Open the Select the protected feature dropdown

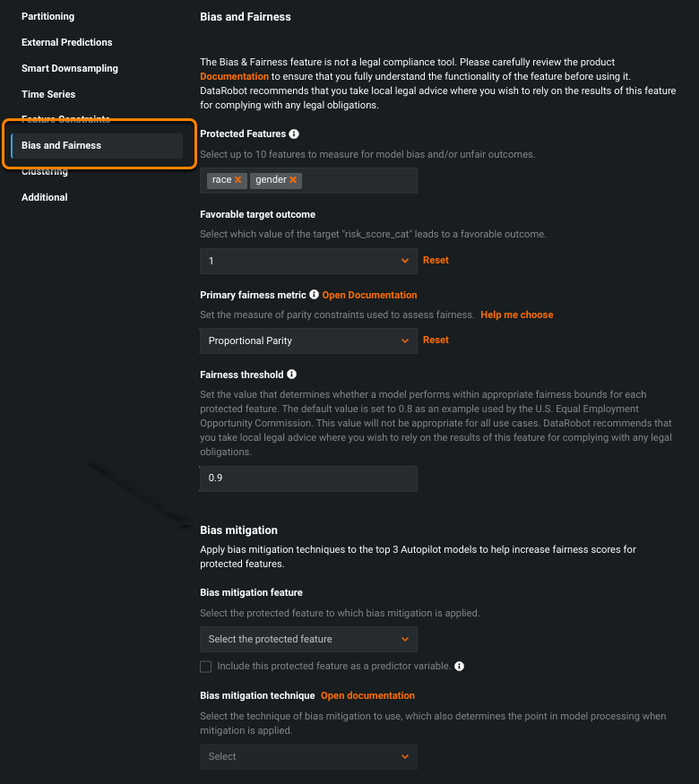click(x=307, y=639)
